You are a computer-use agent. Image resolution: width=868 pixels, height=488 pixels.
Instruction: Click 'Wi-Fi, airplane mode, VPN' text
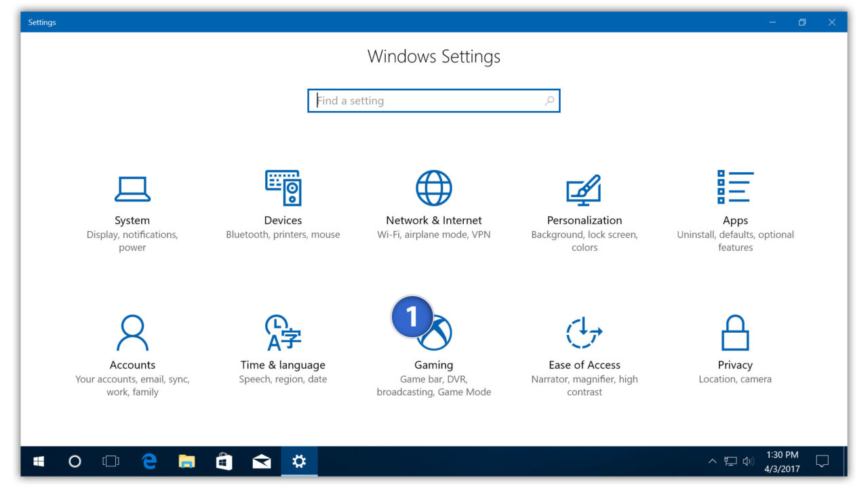pos(434,235)
